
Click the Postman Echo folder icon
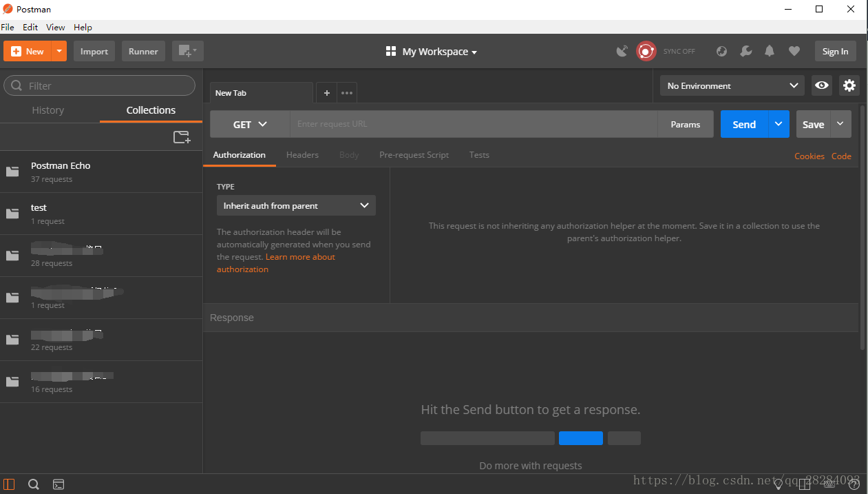[x=12, y=172]
